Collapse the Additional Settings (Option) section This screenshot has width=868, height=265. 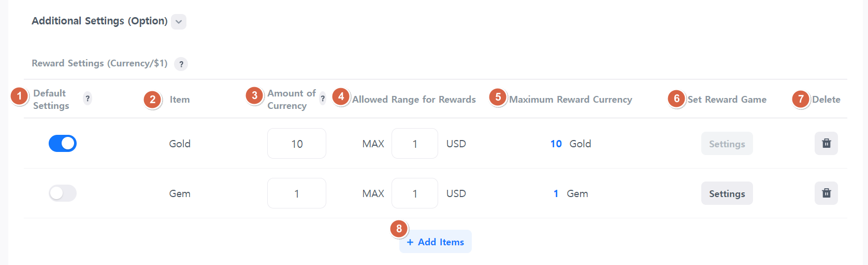coord(179,22)
